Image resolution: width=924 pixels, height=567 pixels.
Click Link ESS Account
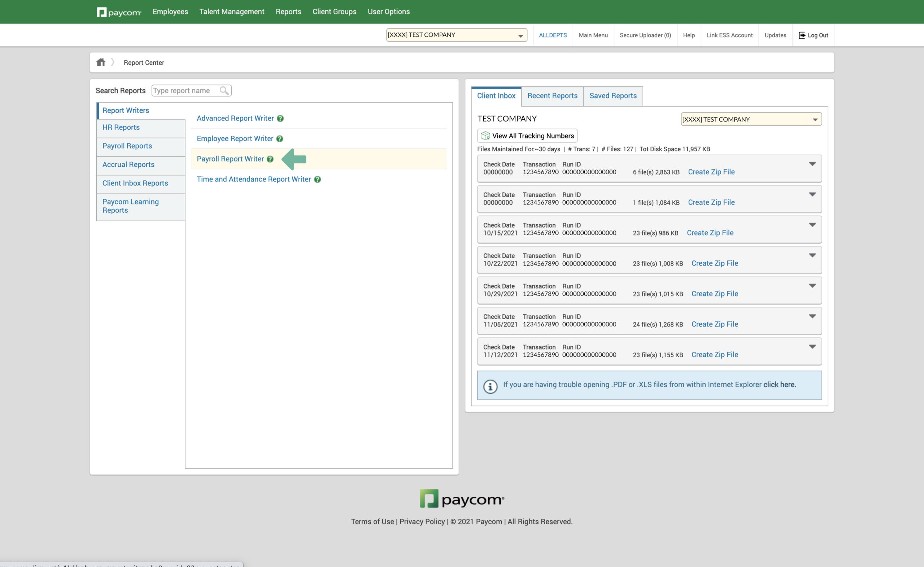729,35
